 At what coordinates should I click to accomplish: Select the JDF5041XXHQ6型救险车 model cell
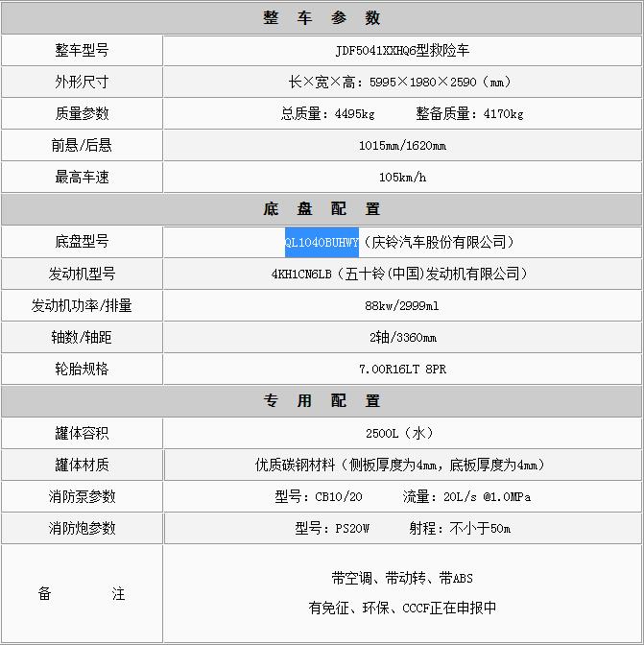[x=402, y=50]
